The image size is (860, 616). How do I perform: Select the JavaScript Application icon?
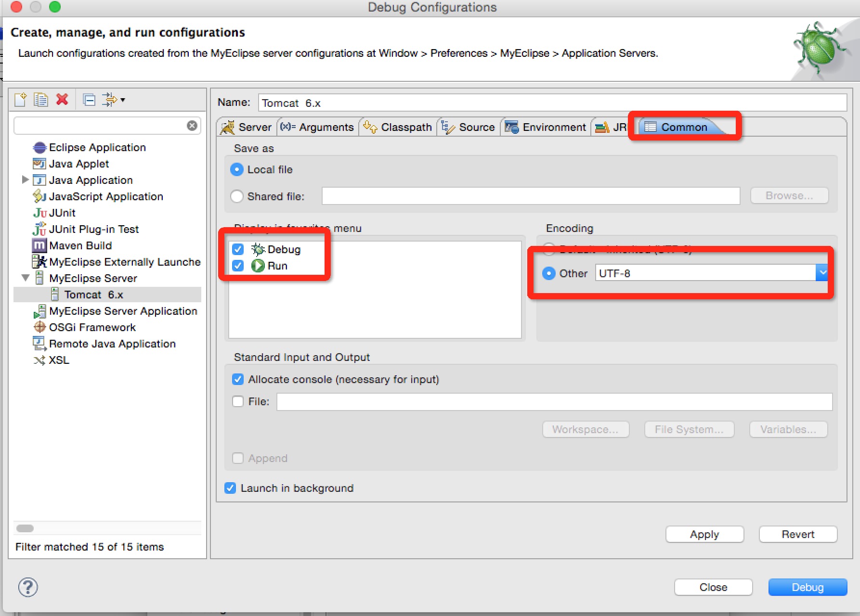pos(39,196)
